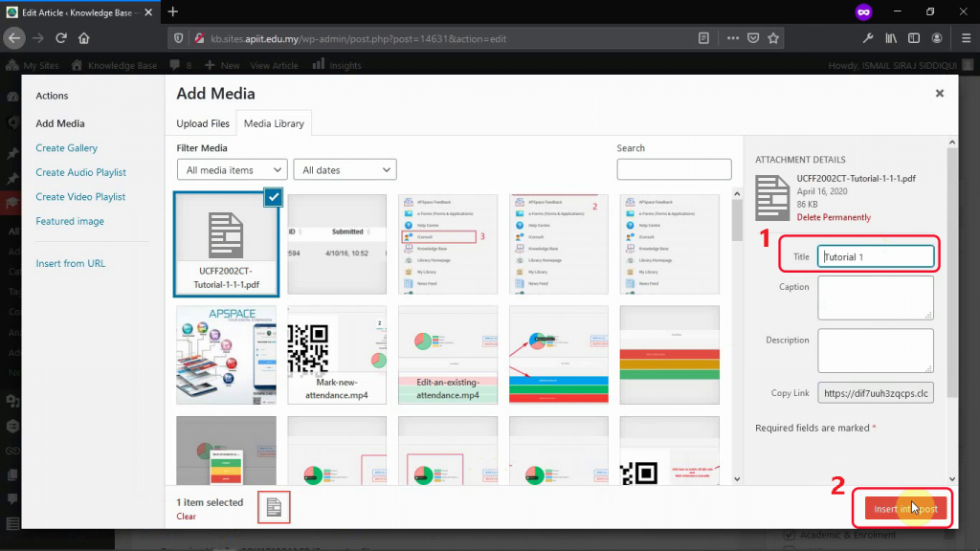Screen dimensions: 980x551
Task: Open the Firefox library icon
Action: coord(891,38)
